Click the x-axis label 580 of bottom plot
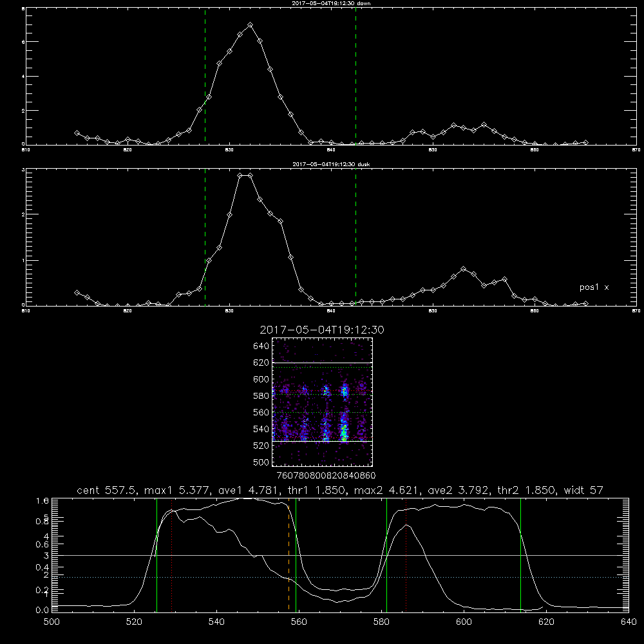Screen dimensions: 644x644 (381, 622)
